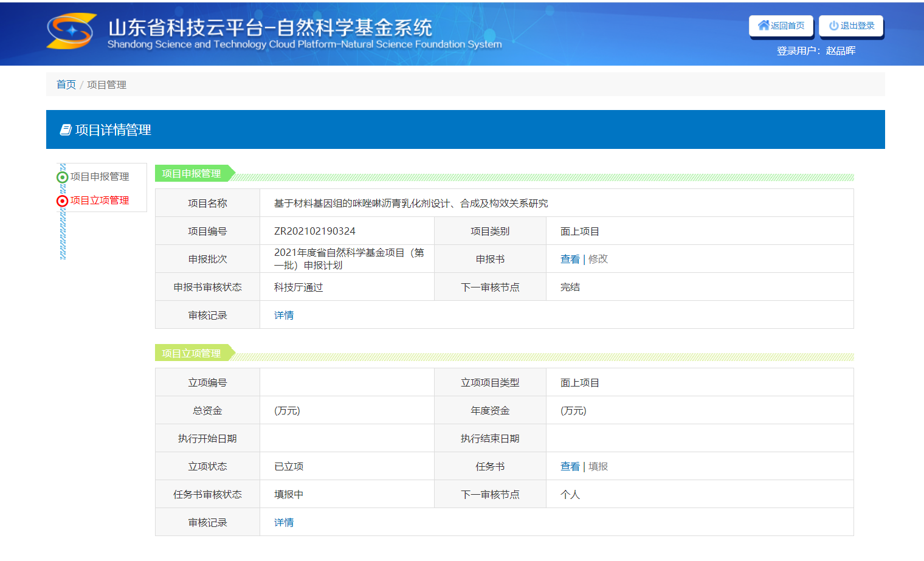Viewport: 924px width, 561px height.
Task: Click the Shandong science platform logo
Action: [72, 31]
